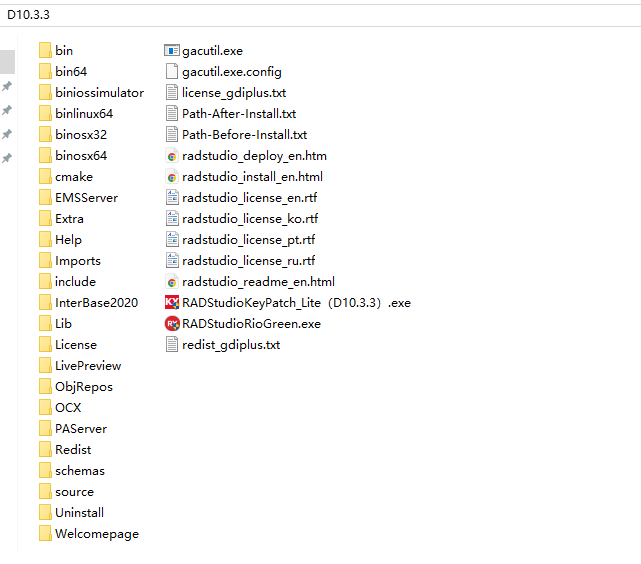
Task: Click the radstudio_license_ru.rtf document icon
Action: pyautogui.click(x=172, y=261)
